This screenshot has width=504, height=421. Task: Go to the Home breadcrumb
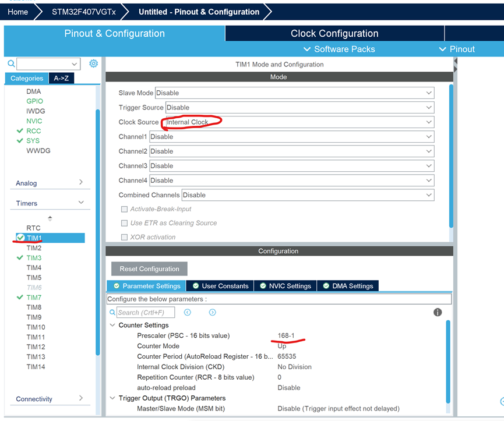(17, 12)
